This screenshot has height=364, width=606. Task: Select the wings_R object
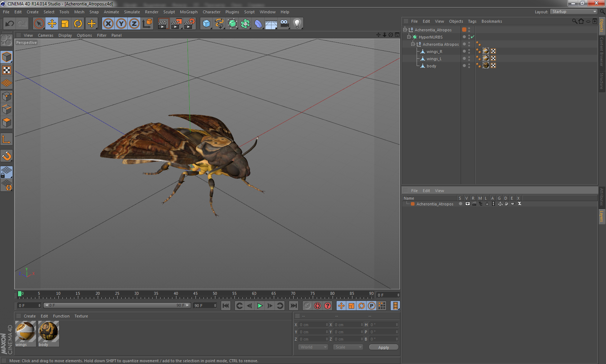pos(434,52)
